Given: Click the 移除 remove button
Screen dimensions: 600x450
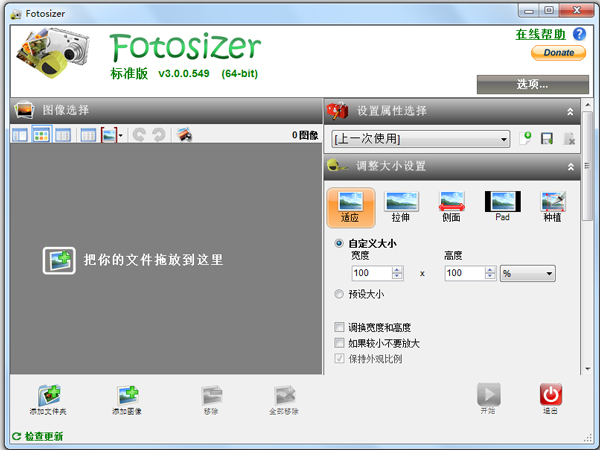Looking at the screenshot, I should [x=212, y=400].
